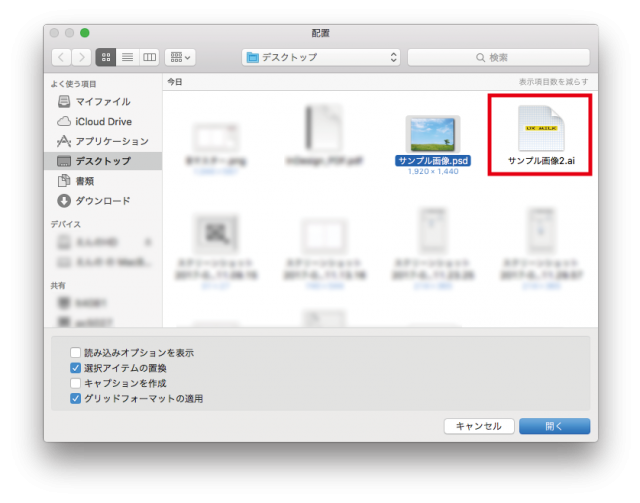The height and width of the screenshot is (503, 640).
Task: Enable 読み込みオプションを表示 checkbox
Action: coord(76,353)
